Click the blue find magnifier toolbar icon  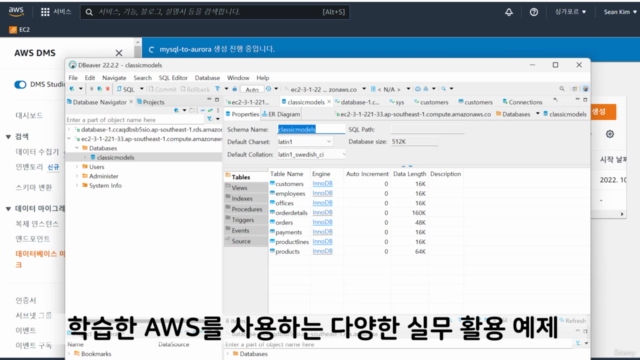click(444, 89)
